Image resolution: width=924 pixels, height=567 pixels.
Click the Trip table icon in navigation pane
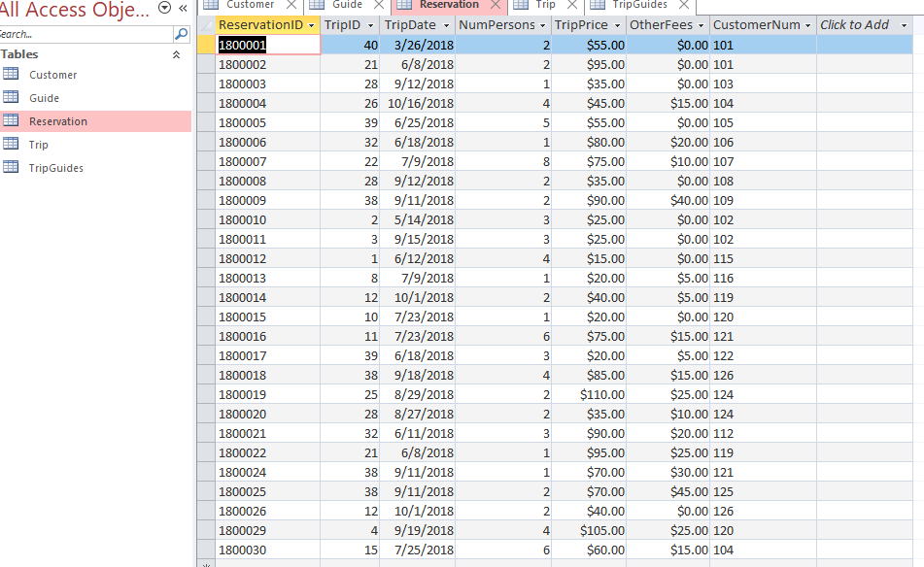coord(11,144)
